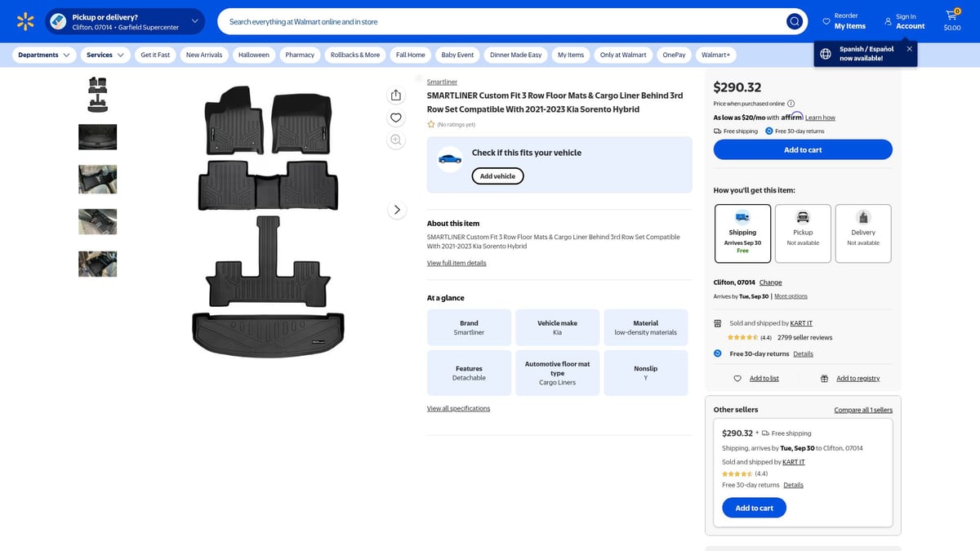Image resolution: width=980 pixels, height=551 pixels.
Task: Open Only at Walmart category
Action: [623, 55]
